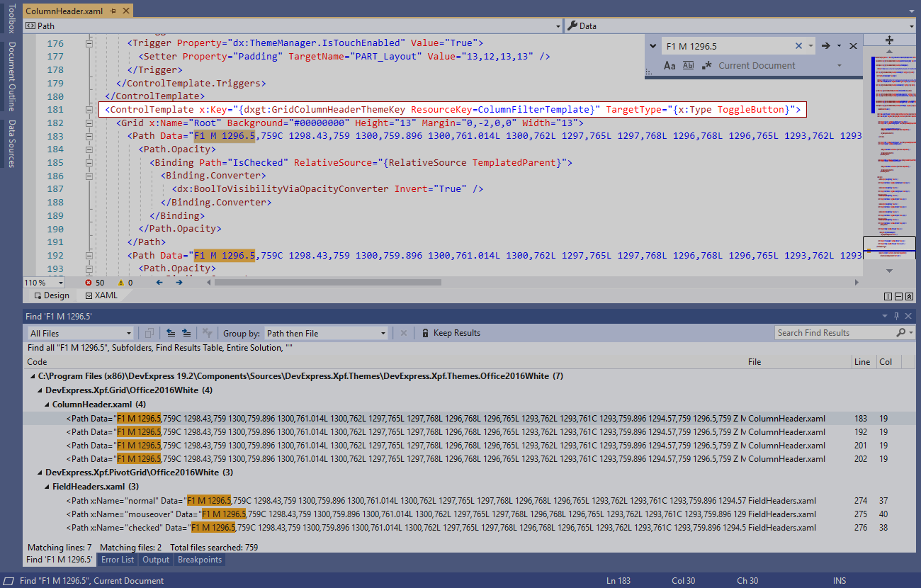Go to previous find result icon
921x588 pixels.
coord(171,333)
